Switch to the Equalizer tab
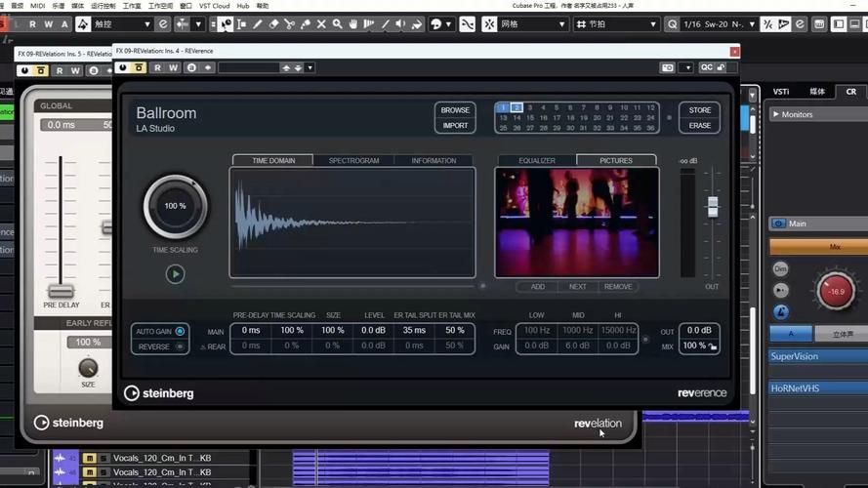 pos(536,161)
